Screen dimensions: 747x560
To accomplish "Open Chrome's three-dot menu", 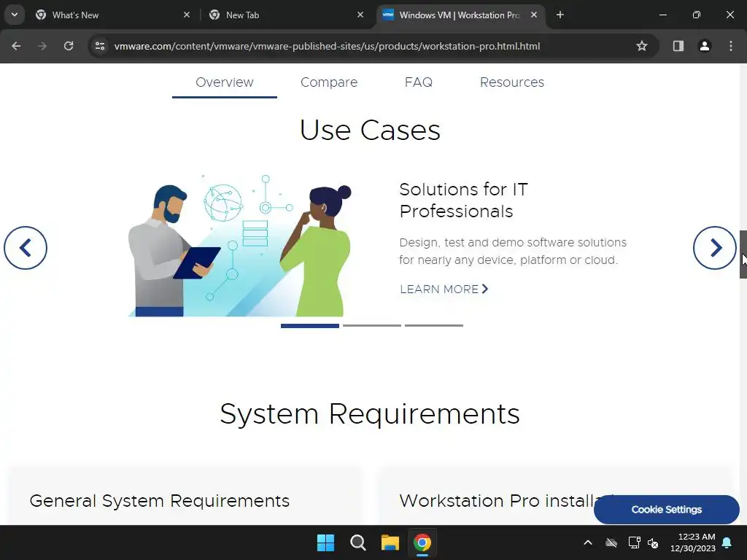I will (x=731, y=46).
